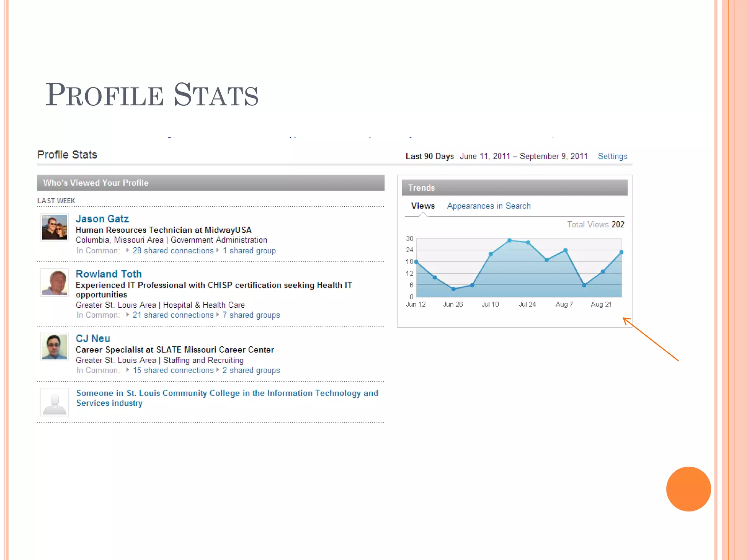Click CJ Neu's profile photo
Viewport: 747px width, 560px height.
(x=54, y=347)
